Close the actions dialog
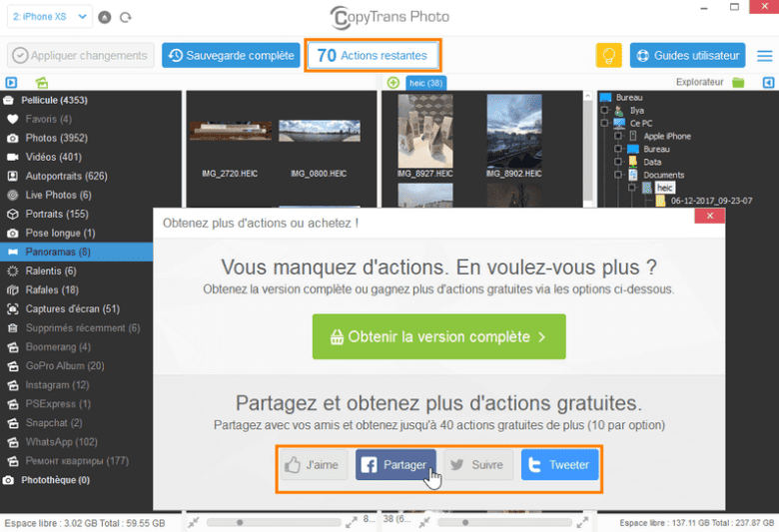Image resolution: width=779 pixels, height=532 pixels. pos(709,216)
